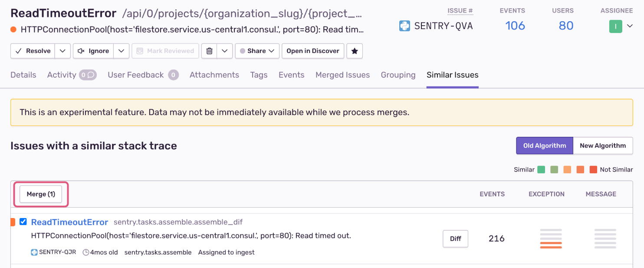This screenshot has width=644, height=268.
Task: Select the Python project icon beside SENTRY-QVA
Action: (x=404, y=26)
